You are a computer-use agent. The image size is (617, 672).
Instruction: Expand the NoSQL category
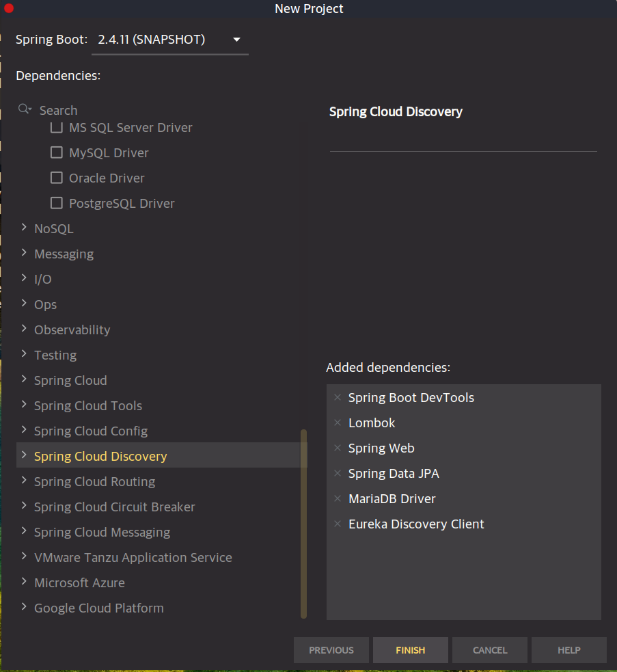[23, 228]
